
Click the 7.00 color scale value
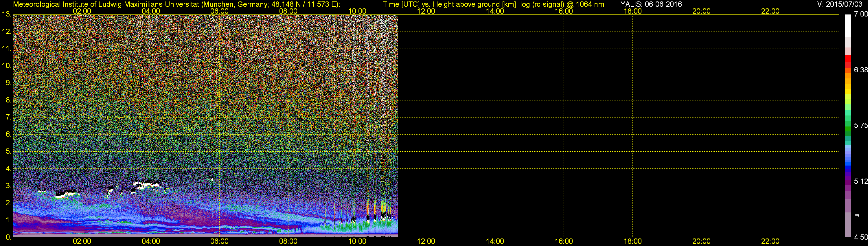(x=860, y=14)
